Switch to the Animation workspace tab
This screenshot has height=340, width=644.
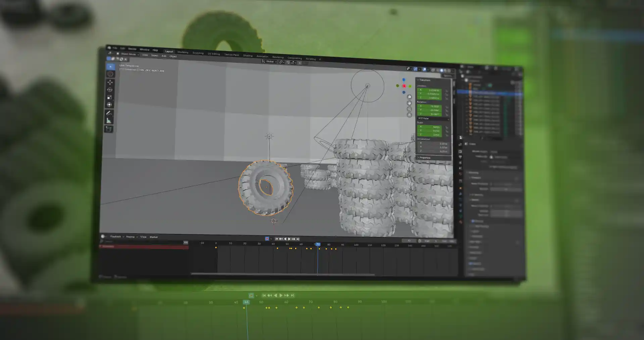[262, 56]
